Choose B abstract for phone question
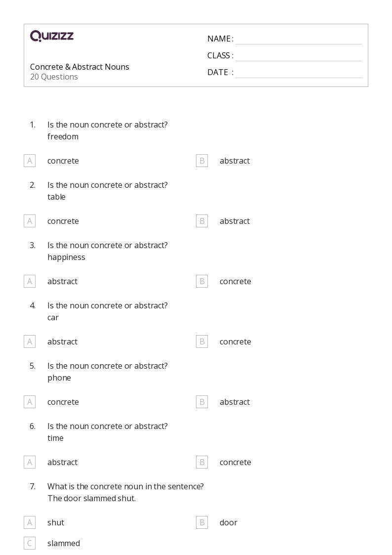 [x=201, y=402]
